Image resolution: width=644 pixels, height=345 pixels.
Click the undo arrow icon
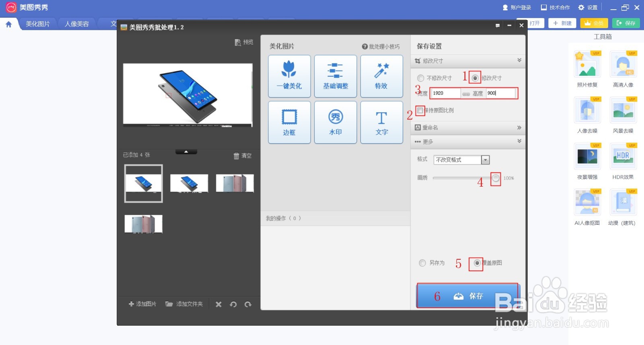click(233, 304)
